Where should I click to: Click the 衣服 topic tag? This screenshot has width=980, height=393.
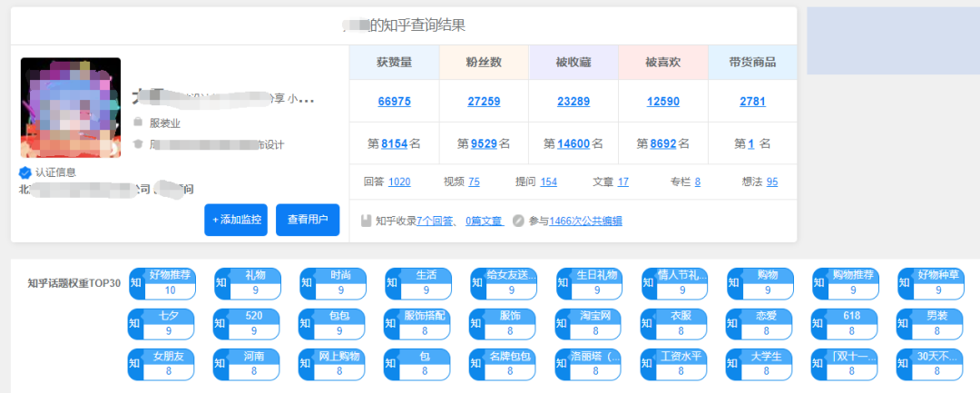point(673,324)
